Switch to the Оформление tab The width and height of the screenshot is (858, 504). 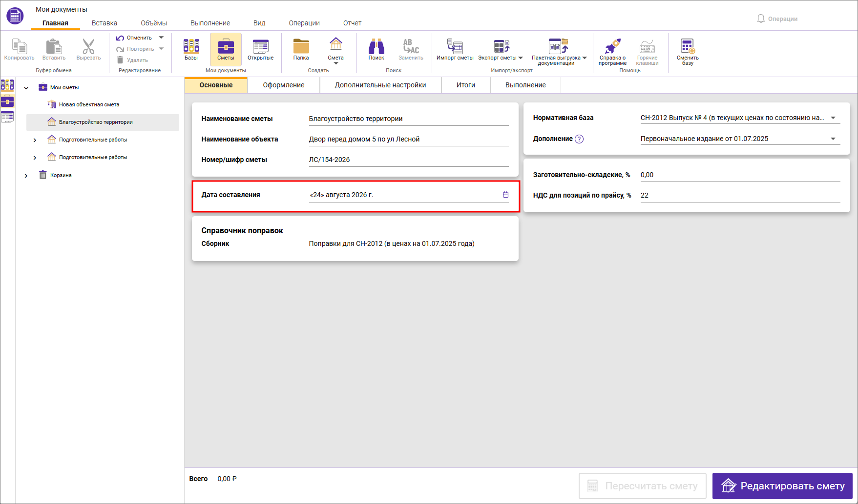click(284, 85)
